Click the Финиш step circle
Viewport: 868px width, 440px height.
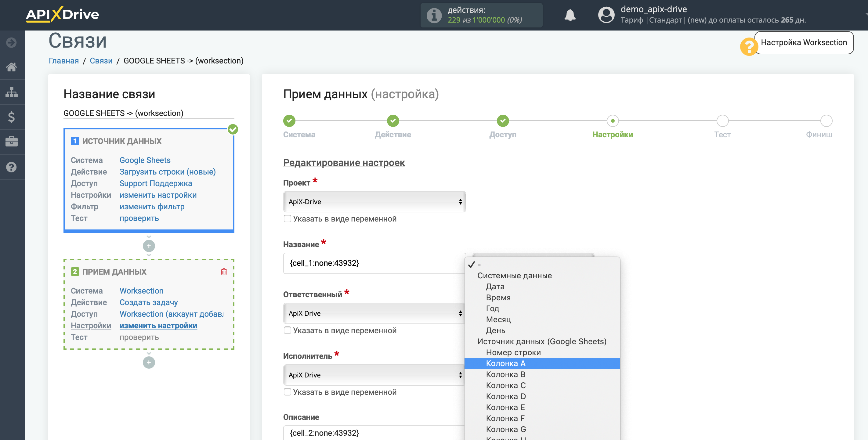pos(826,121)
